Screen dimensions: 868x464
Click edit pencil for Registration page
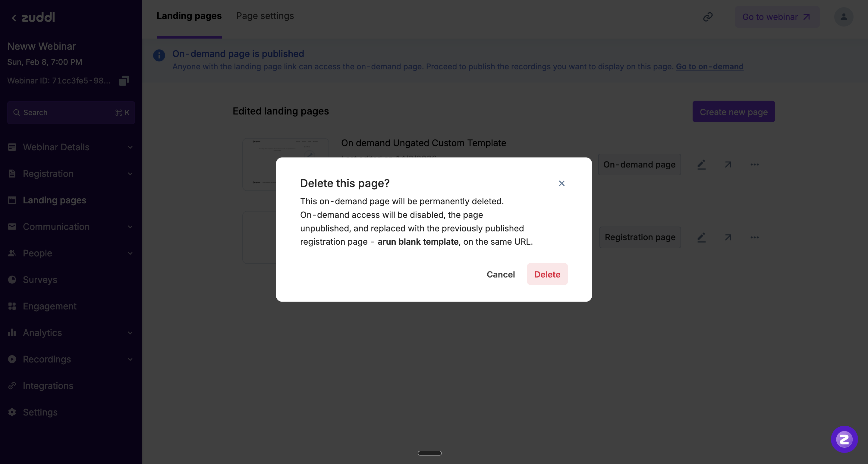701,237
